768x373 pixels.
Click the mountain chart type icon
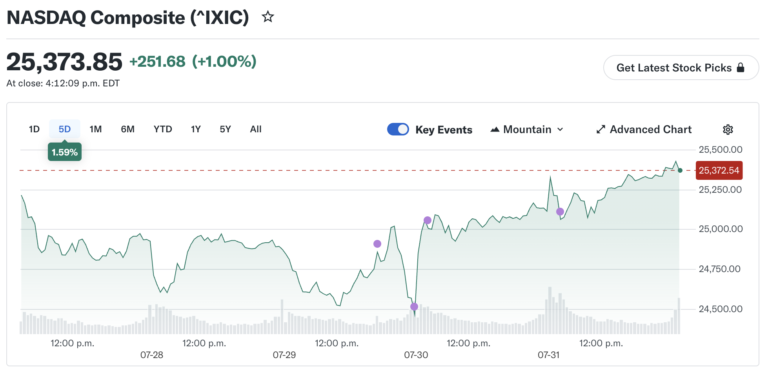tap(495, 130)
